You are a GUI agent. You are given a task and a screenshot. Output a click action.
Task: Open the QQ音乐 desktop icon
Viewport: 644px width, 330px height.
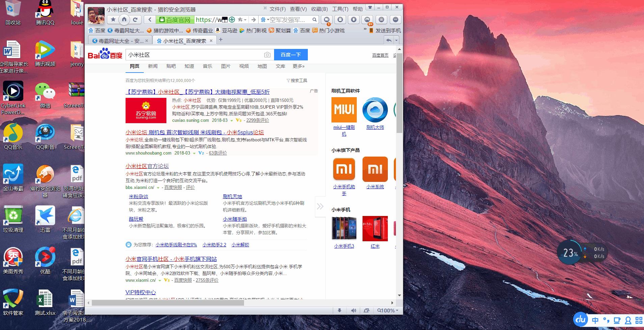coord(13,137)
